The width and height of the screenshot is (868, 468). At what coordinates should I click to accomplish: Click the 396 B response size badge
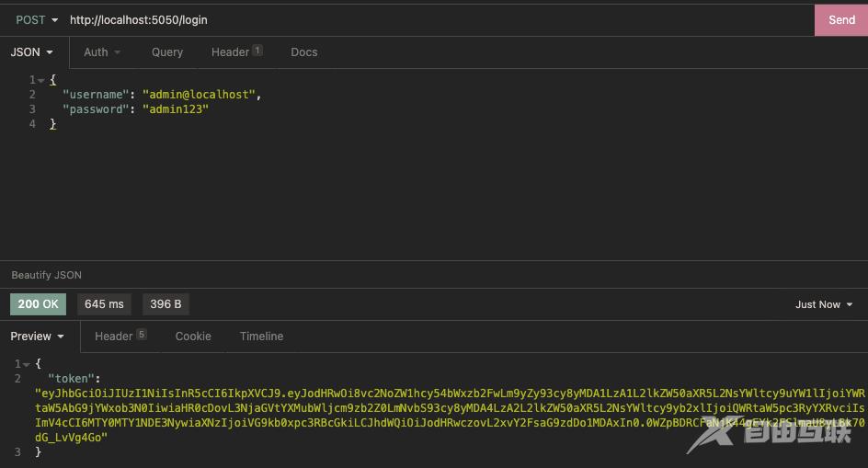point(166,304)
